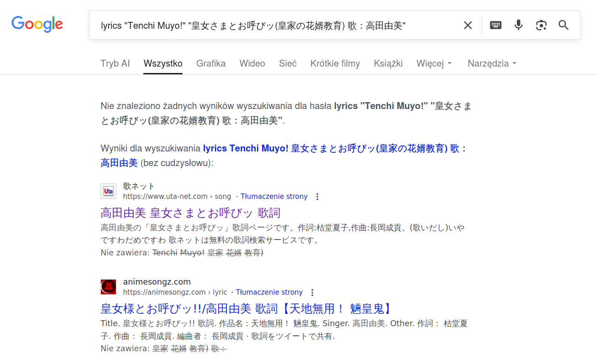Select the Krótkie filmy tab
This screenshot has width=598, height=364.
click(335, 63)
